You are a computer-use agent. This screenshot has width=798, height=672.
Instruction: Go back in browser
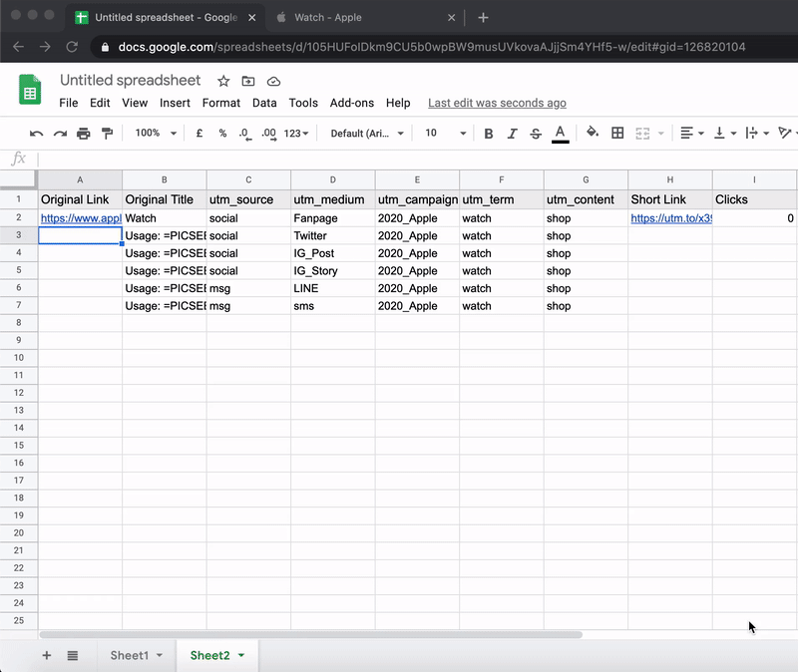(18, 47)
